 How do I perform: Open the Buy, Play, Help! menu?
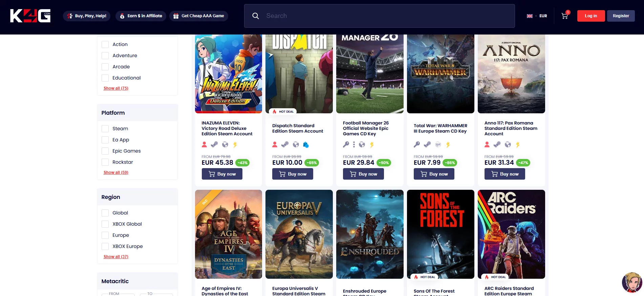(x=87, y=16)
